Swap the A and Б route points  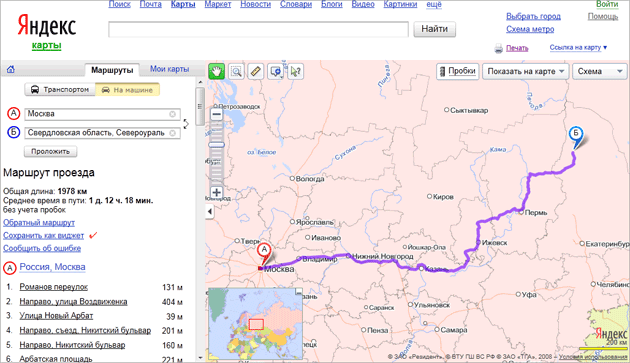(186, 124)
